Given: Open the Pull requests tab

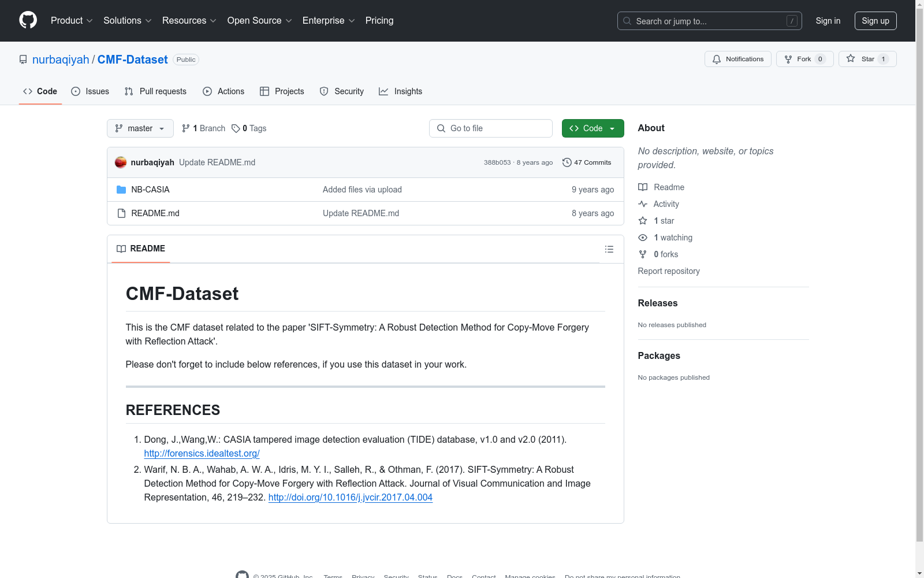Looking at the screenshot, I should 155,91.
